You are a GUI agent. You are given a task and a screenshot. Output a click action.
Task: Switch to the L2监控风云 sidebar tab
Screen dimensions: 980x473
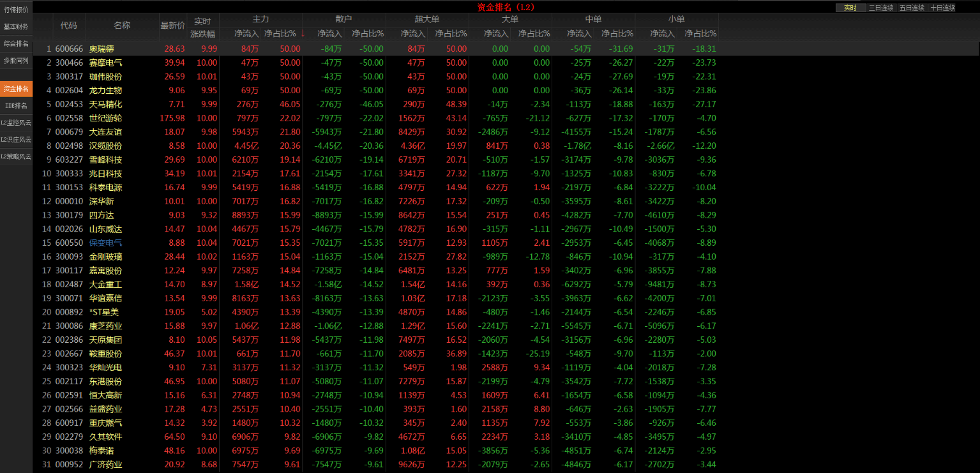point(16,123)
